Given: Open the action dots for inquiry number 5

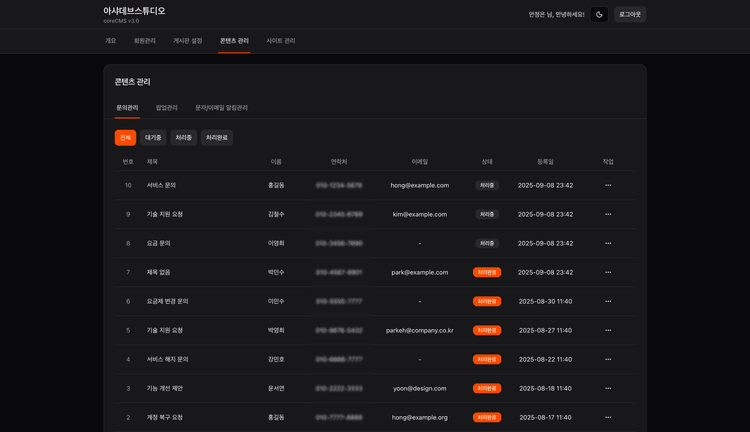Looking at the screenshot, I should [x=608, y=330].
